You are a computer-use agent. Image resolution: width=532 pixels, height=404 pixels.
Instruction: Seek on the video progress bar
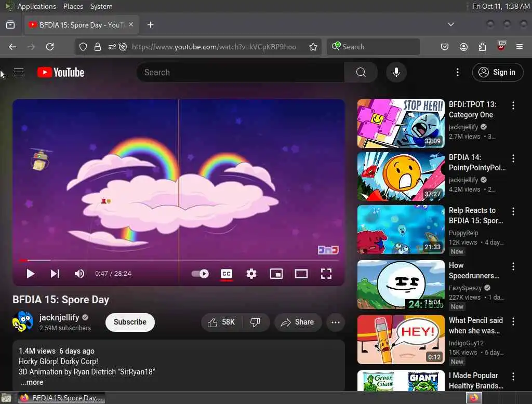click(179, 261)
